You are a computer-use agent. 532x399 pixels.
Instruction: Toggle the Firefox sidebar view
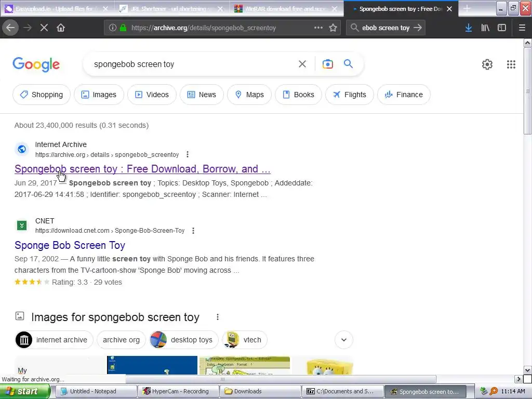coord(502,28)
